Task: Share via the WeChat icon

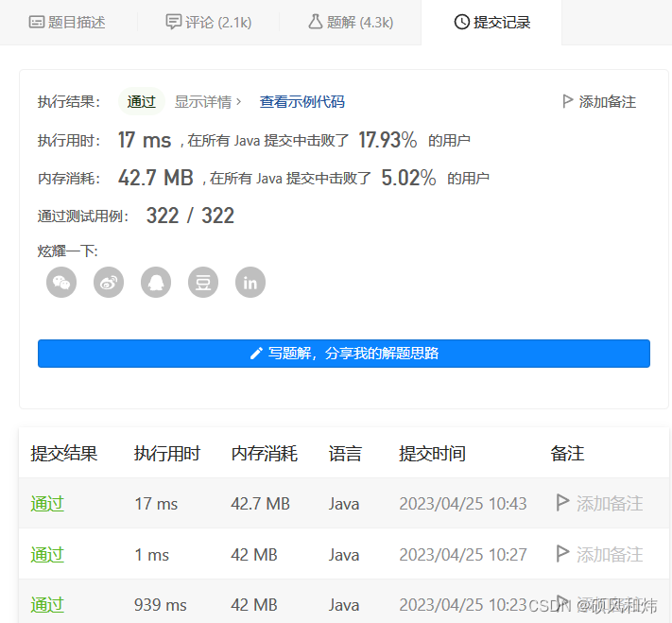Action: [61, 282]
